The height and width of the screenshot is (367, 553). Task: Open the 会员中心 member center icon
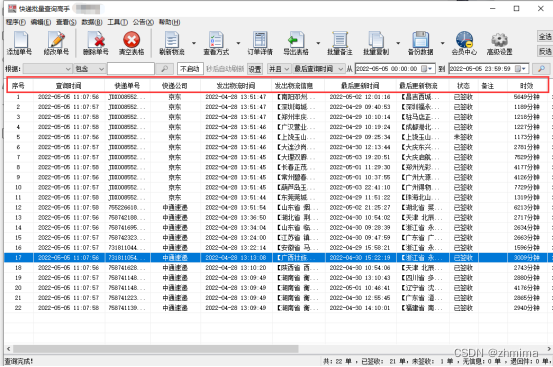tap(464, 39)
